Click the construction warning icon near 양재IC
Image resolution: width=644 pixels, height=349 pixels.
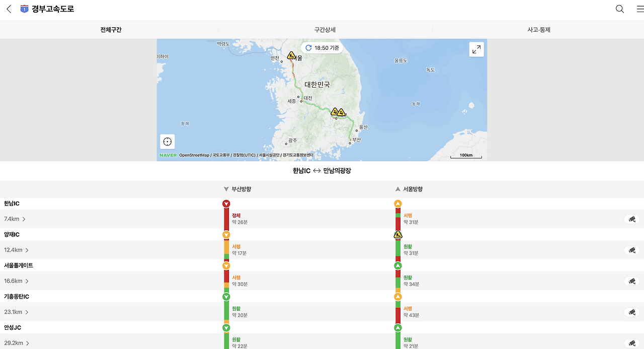pyautogui.click(x=397, y=234)
